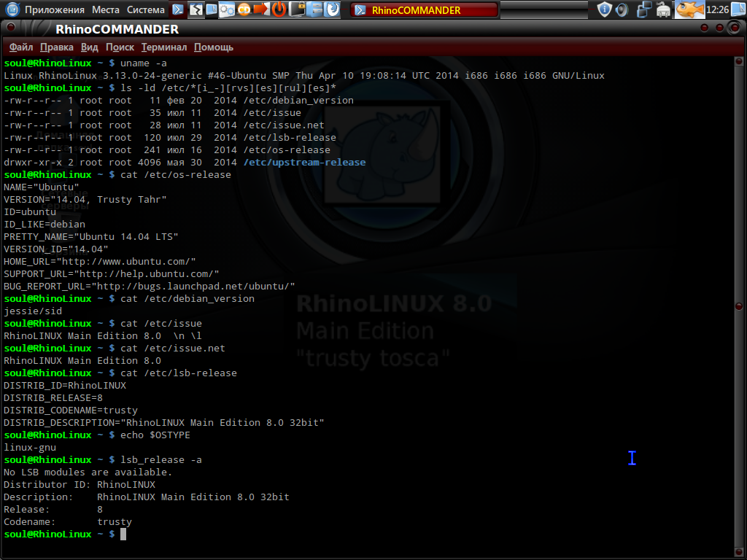Click the red power shutdown icon
The height and width of the screenshot is (560, 747).
279,9
